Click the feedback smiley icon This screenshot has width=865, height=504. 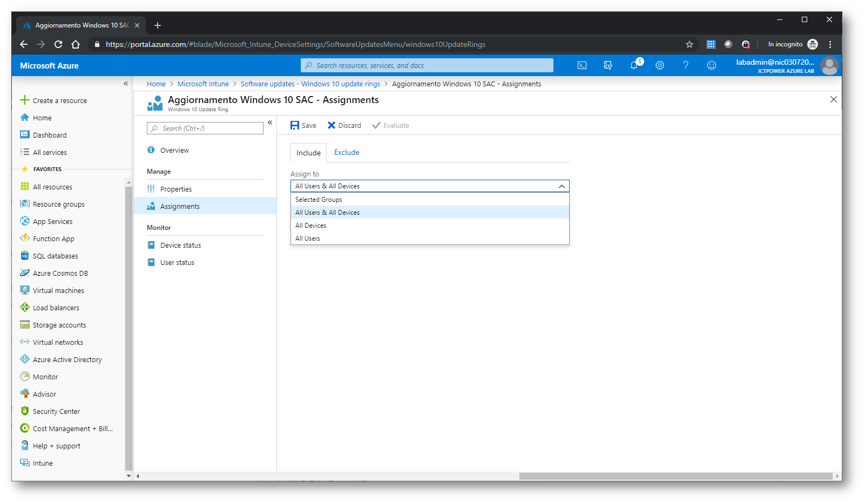[x=712, y=65]
